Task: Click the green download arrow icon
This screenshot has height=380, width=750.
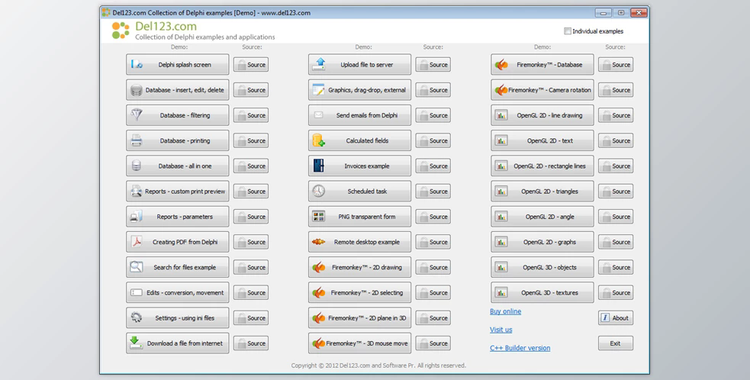Action: (136, 343)
